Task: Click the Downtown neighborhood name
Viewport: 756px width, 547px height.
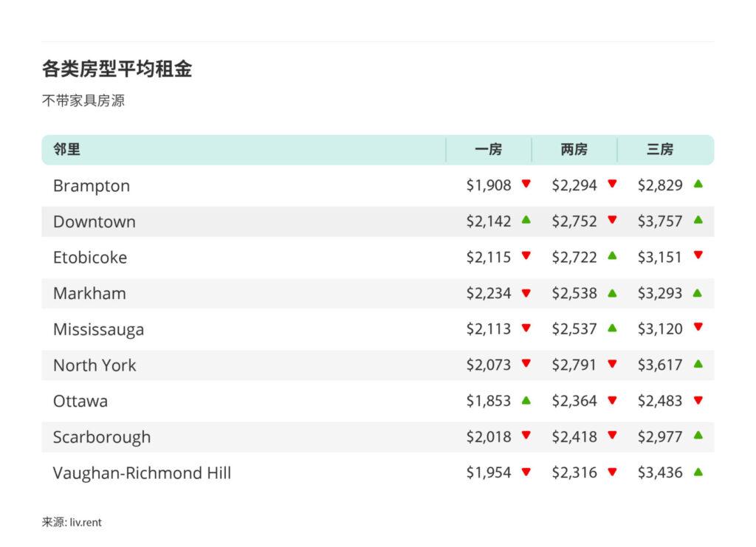Action: (x=94, y=221)
